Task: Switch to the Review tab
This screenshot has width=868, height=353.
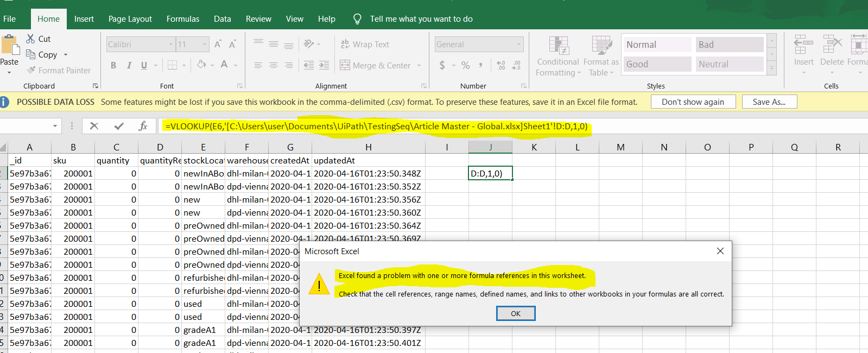Action: [258, 19]
